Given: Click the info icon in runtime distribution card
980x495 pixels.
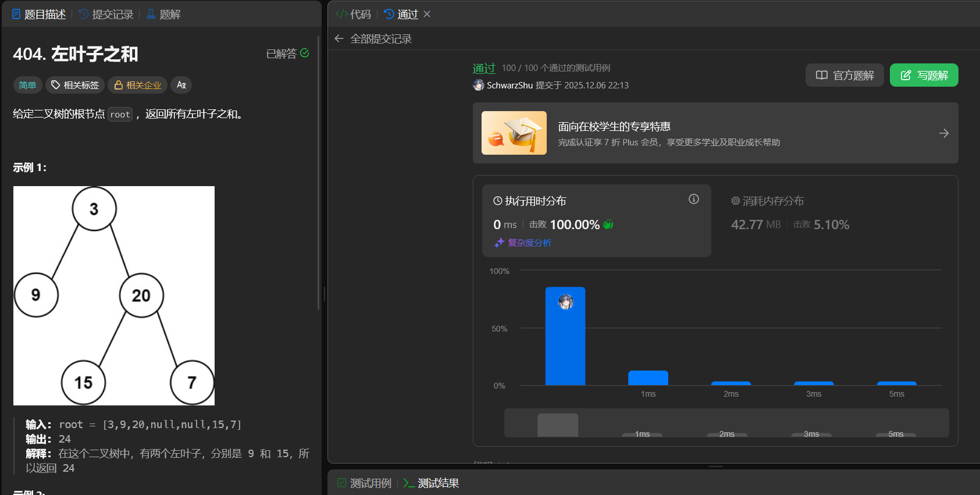Looking at the screenshot, I should (x=693, y=199).
